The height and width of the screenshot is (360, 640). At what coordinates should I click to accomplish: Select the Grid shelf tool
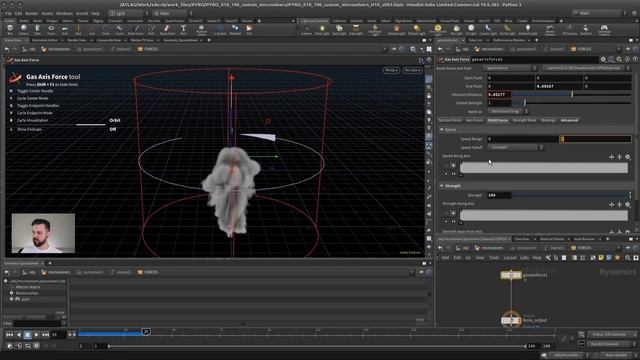click(x=64, y=29)
